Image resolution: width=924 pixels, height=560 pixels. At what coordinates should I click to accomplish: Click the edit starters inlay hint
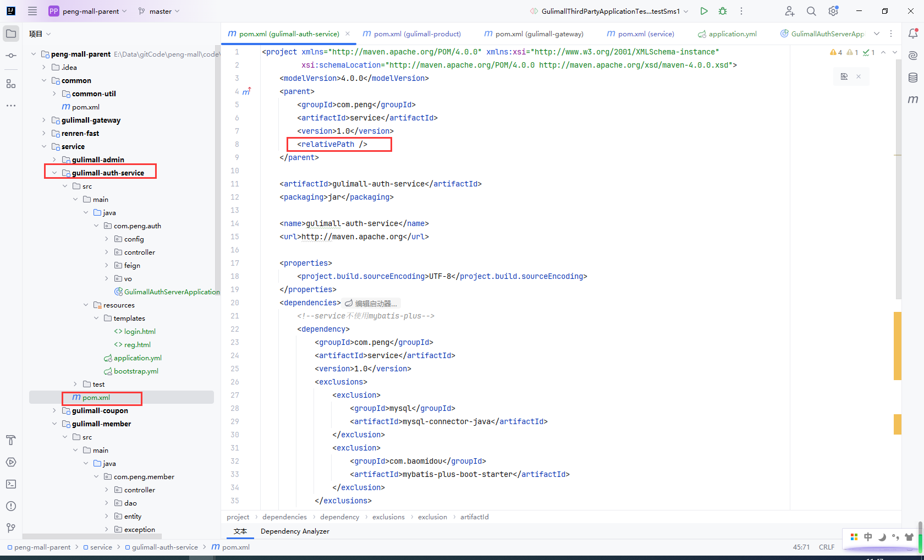pos(371,303)
